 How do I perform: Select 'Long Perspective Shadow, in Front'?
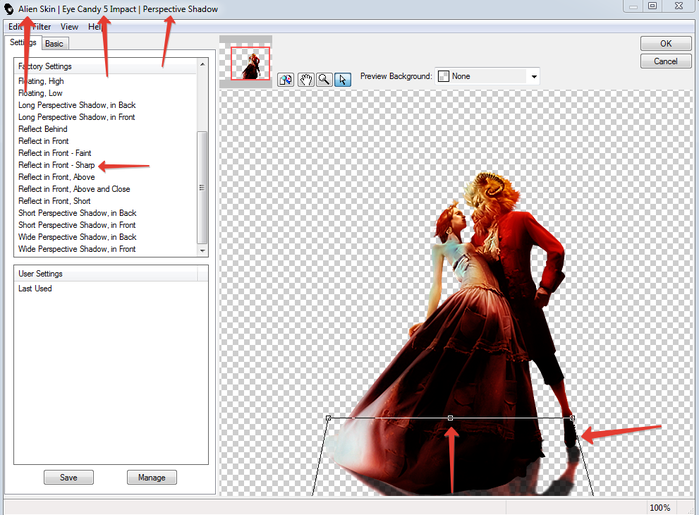click(76, 117)
